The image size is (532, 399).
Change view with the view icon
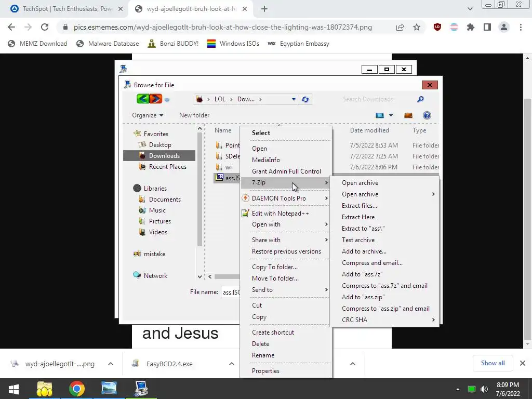click(x=380, y=115)
